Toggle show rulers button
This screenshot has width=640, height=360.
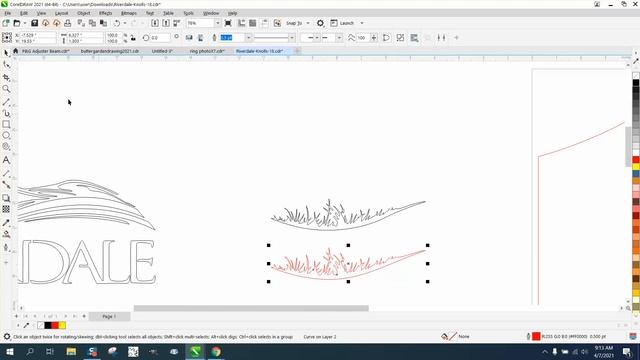pos(242,23)
